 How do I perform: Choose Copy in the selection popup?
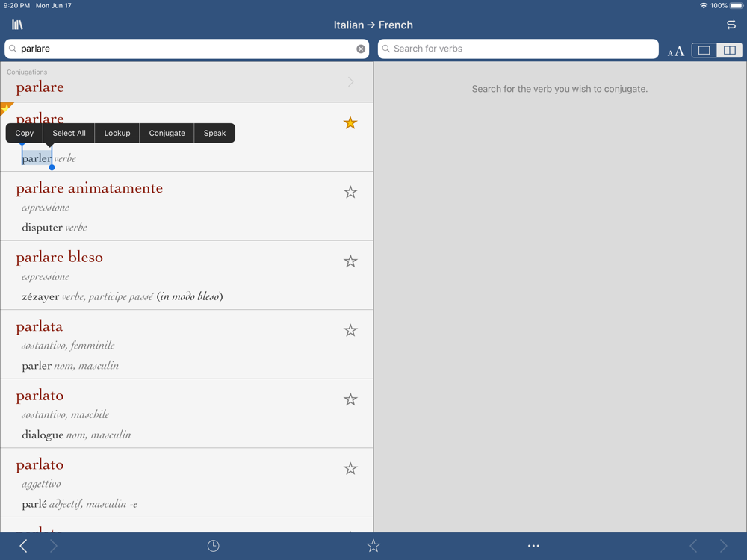coord(25,134)
